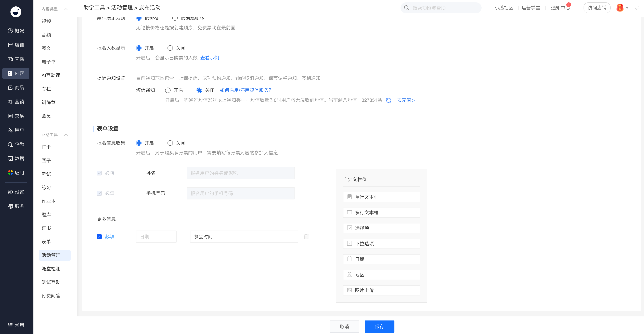Click the search magnifier icon in top bar
This screenshot has height=334, width=644.
(406, 8)
